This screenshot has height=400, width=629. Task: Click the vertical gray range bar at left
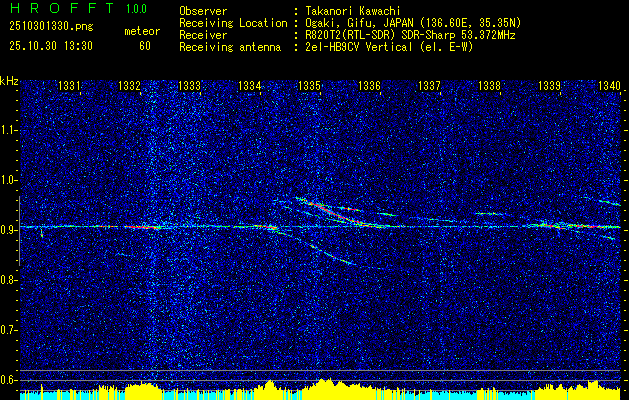point(19,231)
